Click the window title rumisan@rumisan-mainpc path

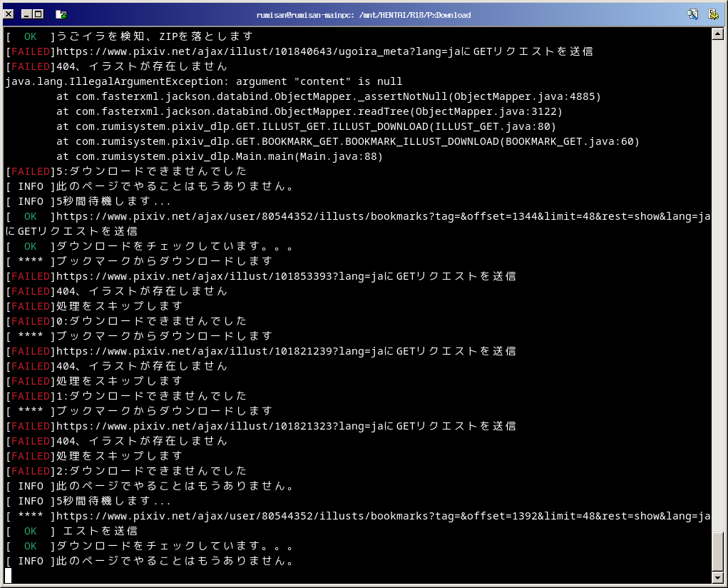[364, 15]
